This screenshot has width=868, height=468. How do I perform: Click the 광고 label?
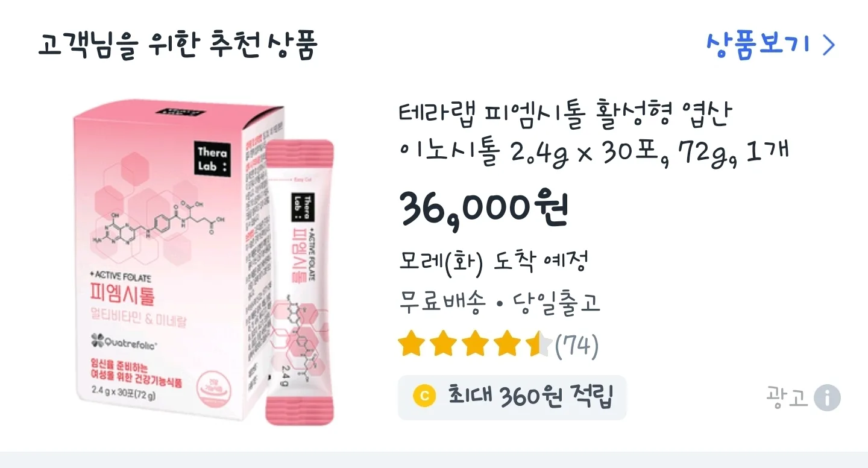click(x=787, y=398)
